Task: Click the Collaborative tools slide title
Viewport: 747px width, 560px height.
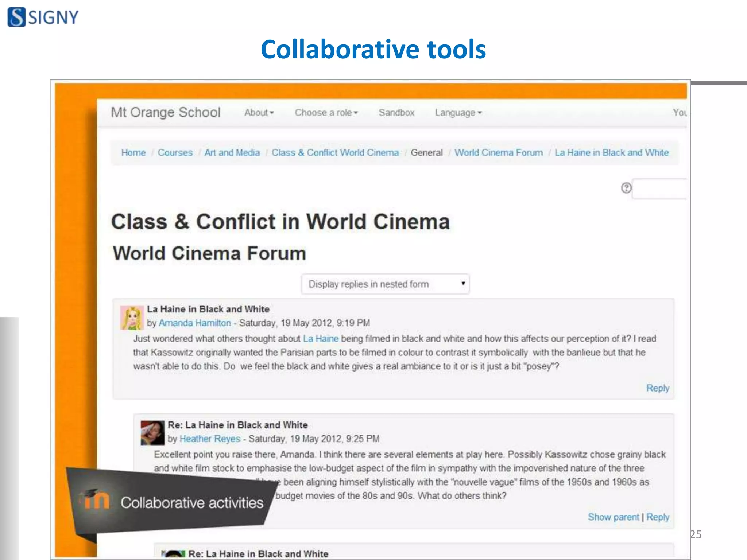Action: 373,49
